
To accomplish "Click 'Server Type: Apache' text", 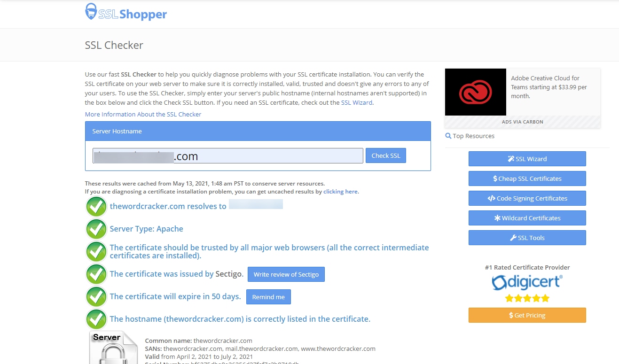I will coord(147,229).
